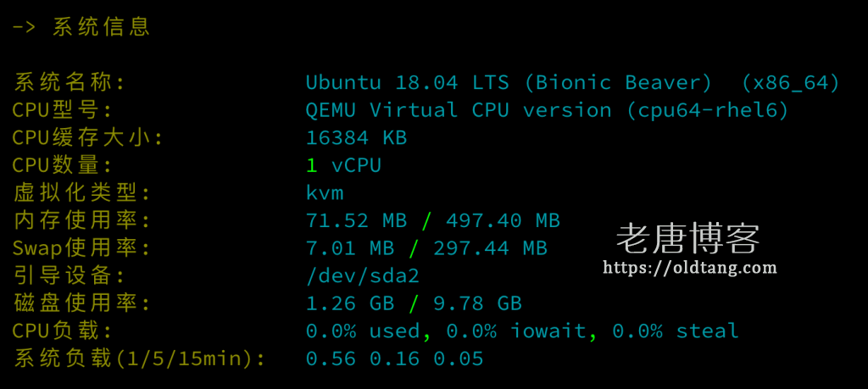Click the 老唐博客 watermark title
Screen dimensions: 868x389
coord(687,239)
